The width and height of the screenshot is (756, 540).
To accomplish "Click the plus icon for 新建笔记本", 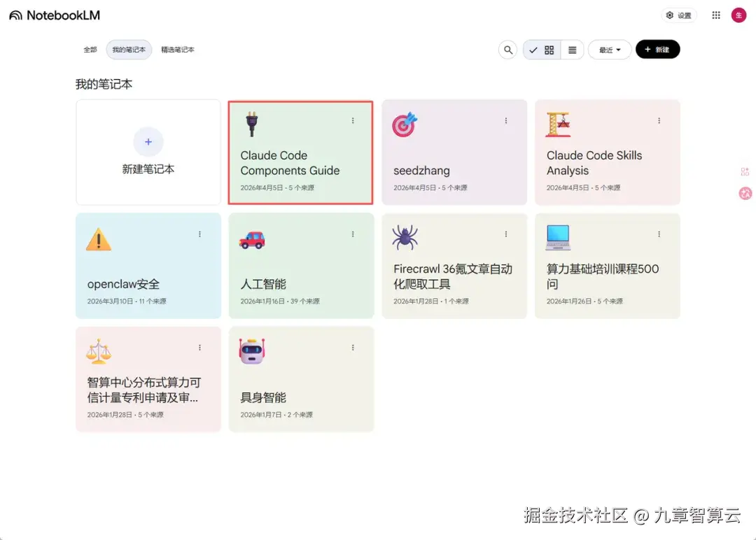I will click(x=148, y=141).
